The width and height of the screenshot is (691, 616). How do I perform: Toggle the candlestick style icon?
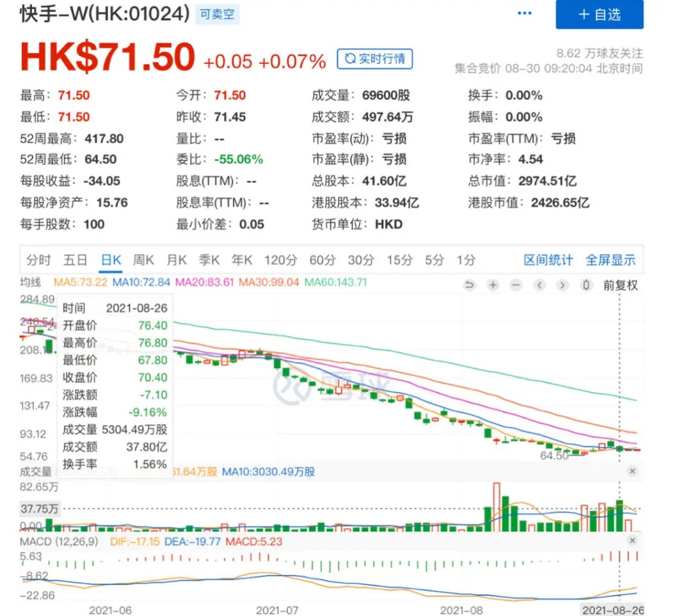(585, 285)
